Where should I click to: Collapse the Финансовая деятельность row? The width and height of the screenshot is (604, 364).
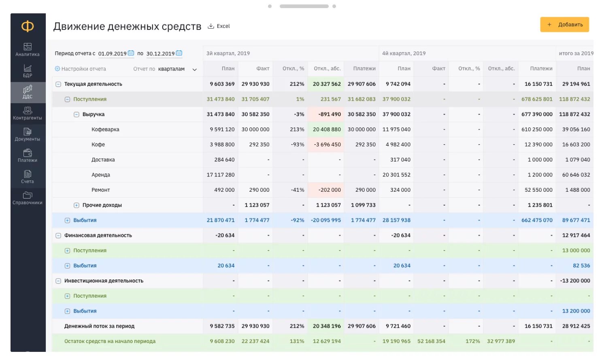58,235
